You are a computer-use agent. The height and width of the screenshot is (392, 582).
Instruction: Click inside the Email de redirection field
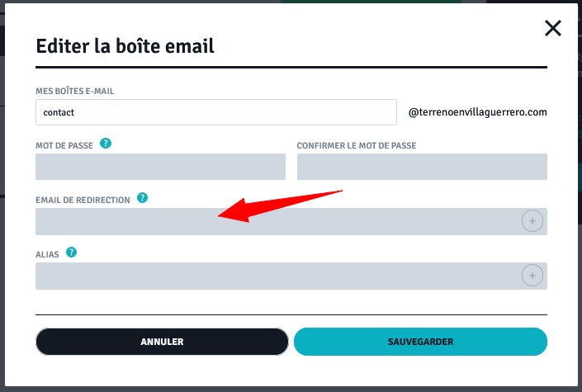click(278, 222)
